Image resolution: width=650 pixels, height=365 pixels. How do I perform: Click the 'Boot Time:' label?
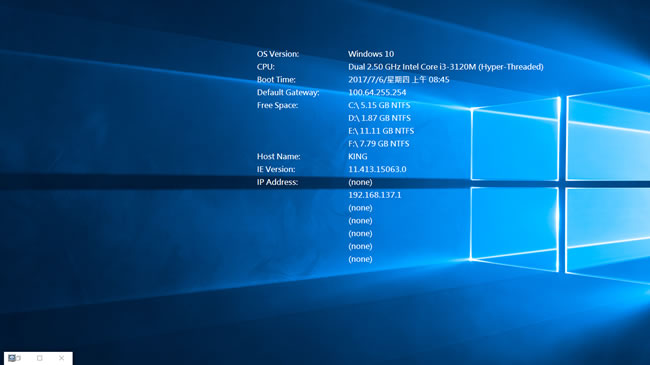click(276, 80)
